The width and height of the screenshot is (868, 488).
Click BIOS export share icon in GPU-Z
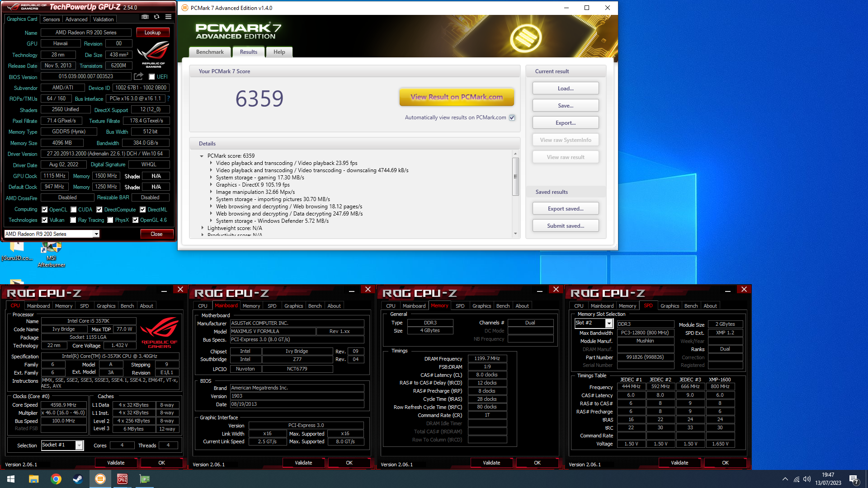click(139, 76)
